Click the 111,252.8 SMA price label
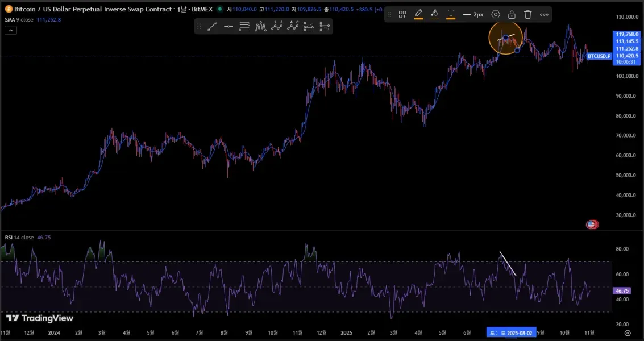 click(627, 48)
